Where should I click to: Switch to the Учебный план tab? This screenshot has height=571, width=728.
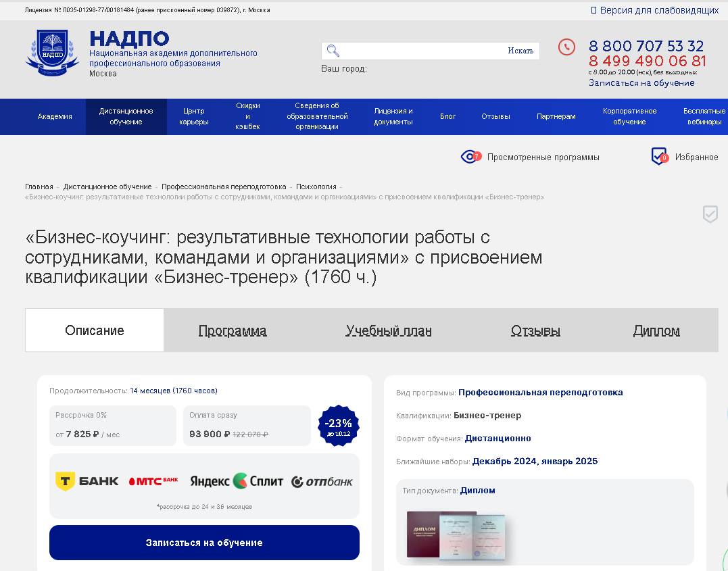[389, 330]
